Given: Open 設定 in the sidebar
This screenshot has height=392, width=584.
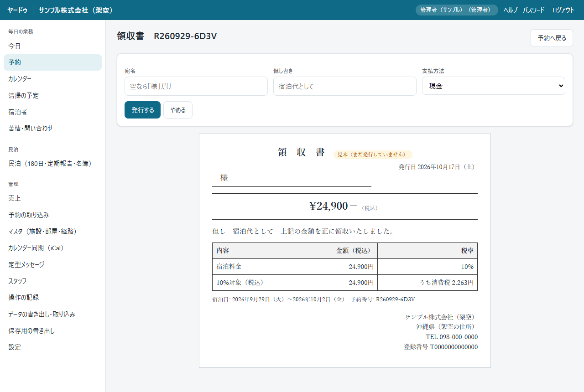Looking at the screenshot, I should (x=52, y=347).
